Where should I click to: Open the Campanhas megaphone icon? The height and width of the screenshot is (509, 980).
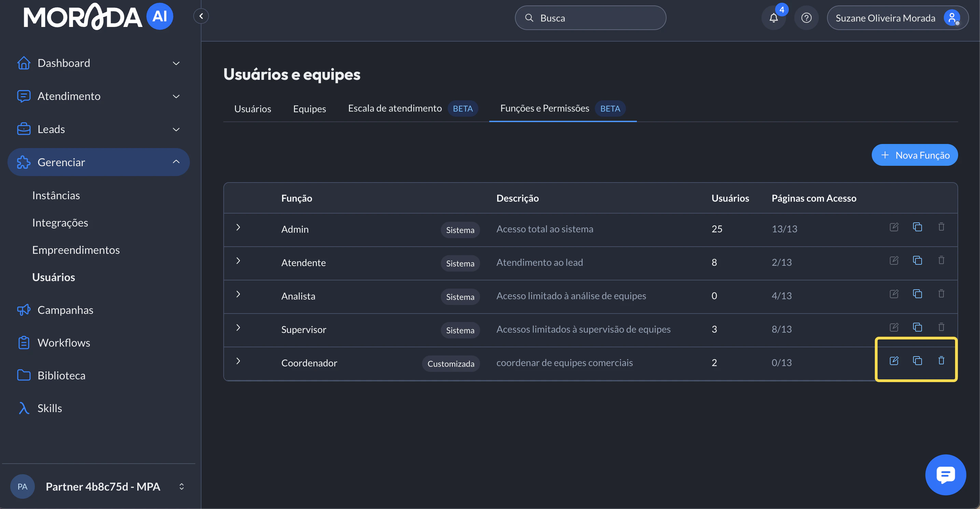(24, 310)
